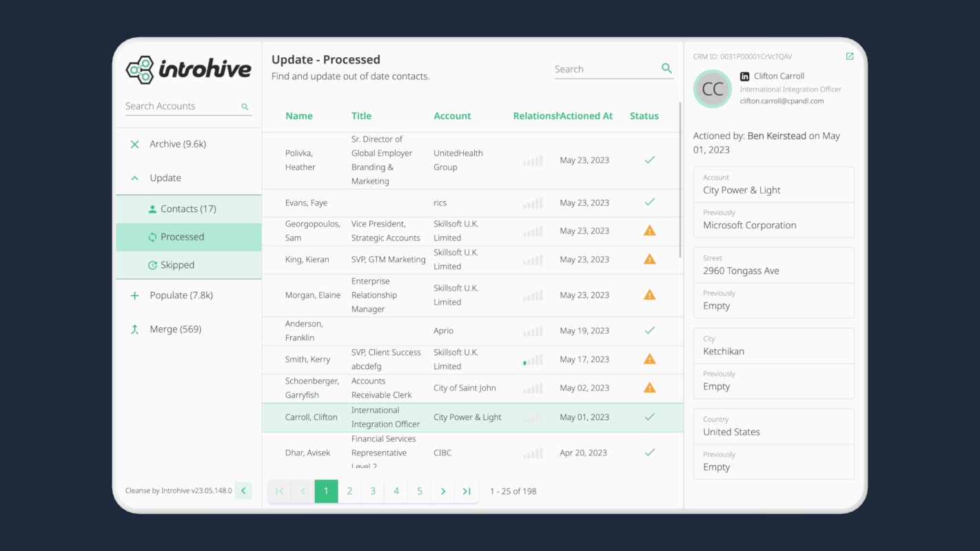Click the Search Accounts magnifier icon

[x=245, y=107]
